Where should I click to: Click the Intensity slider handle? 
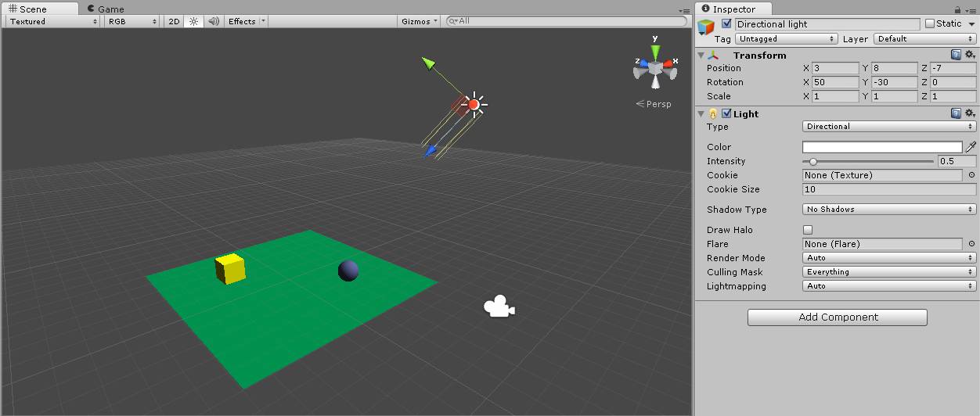[x=813, y=161]
